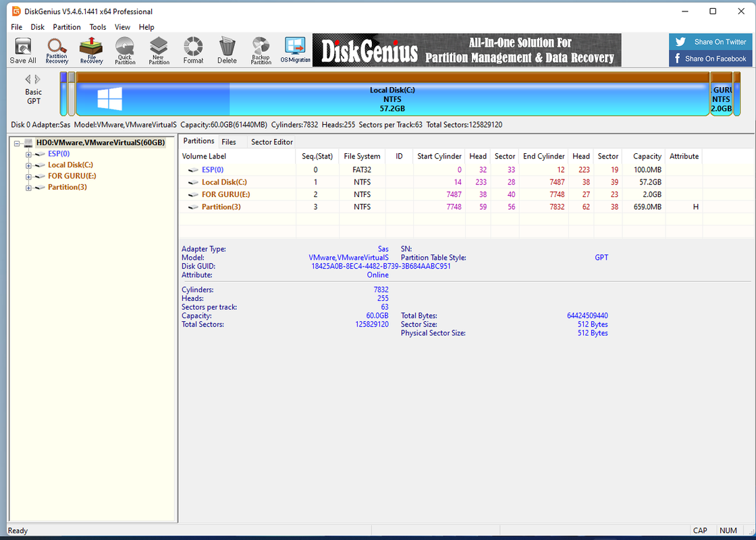756x540 pixels.
Task: Click the Local Disk(C:) drive icon in table
Action: 193,182
